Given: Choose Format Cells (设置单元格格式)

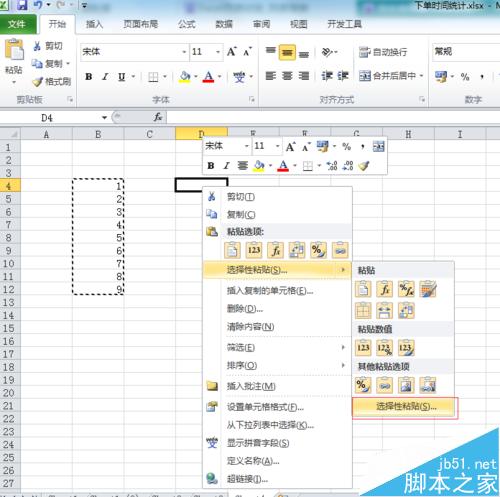Looking at the screenshot, I should point(277,407).
